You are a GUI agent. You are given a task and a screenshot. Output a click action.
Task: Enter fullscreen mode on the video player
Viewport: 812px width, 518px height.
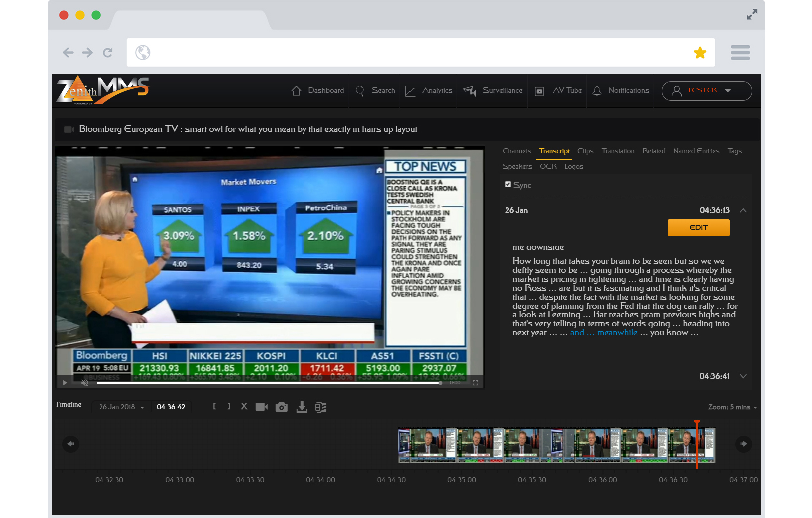[475, 383]
